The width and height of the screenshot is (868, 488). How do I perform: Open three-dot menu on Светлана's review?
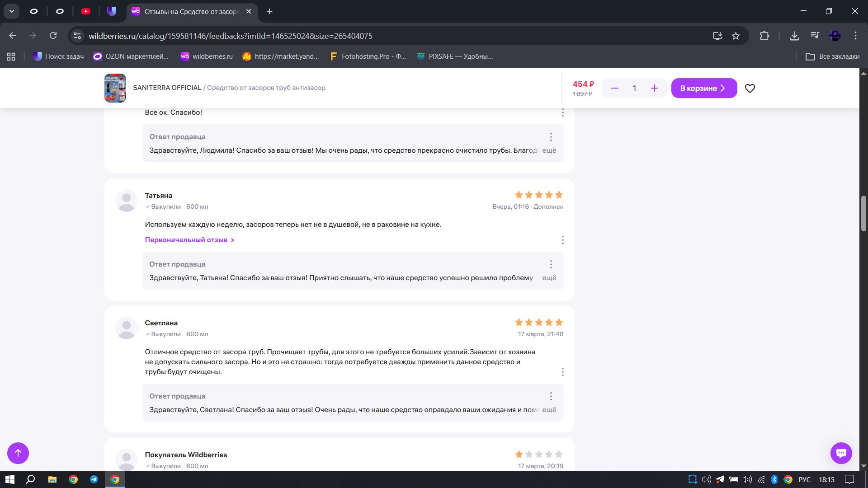[x=562, y=372]
